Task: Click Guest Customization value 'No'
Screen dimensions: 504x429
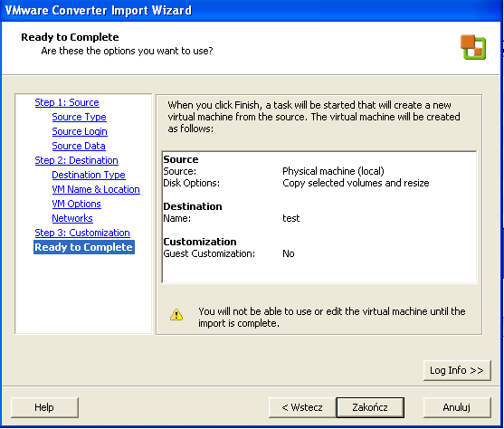Action: pos(289,253)
